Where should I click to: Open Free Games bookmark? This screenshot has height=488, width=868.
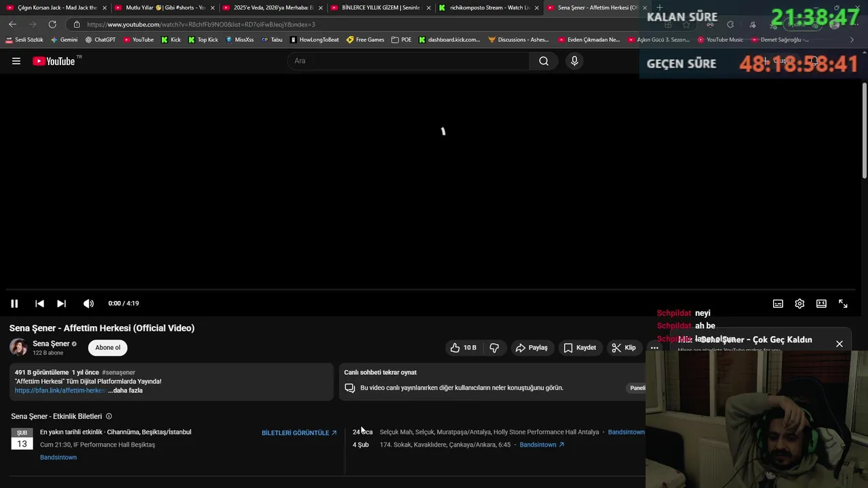coord(365,40)
